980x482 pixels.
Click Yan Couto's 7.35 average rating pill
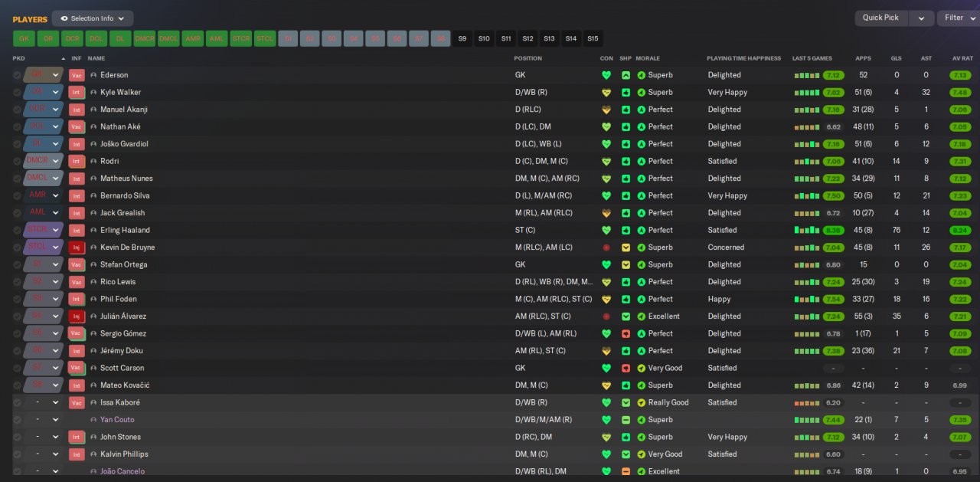coord(960,420)
